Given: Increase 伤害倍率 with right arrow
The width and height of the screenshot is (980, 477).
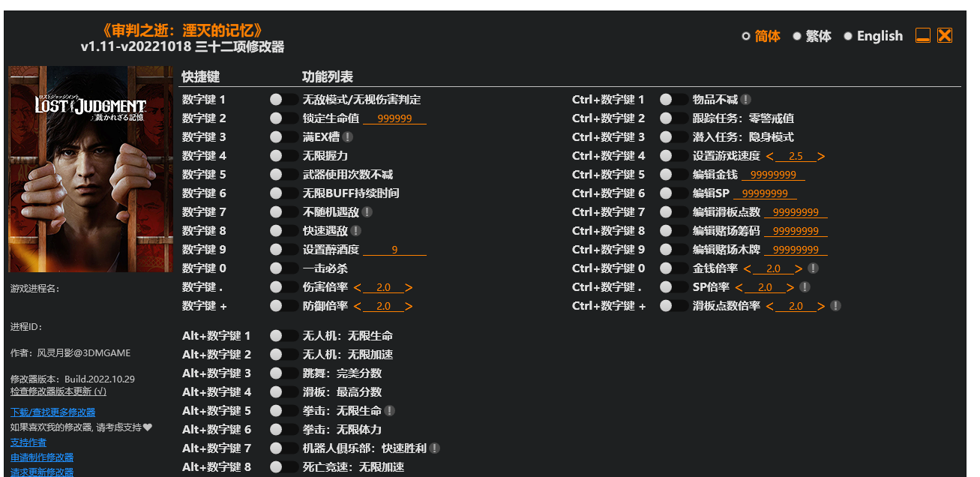Looking at the screenshot, I should (x=409, y=287).
